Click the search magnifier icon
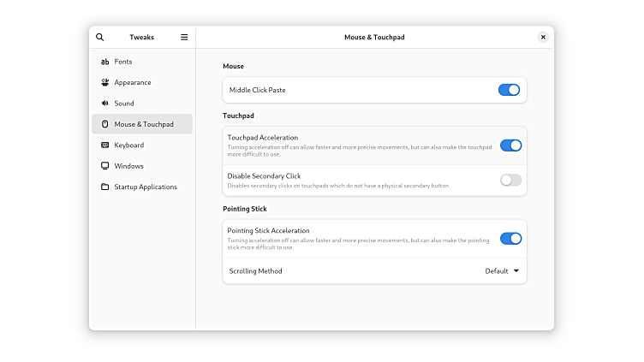This screenshot has height=362, width=644. (100, 38)
